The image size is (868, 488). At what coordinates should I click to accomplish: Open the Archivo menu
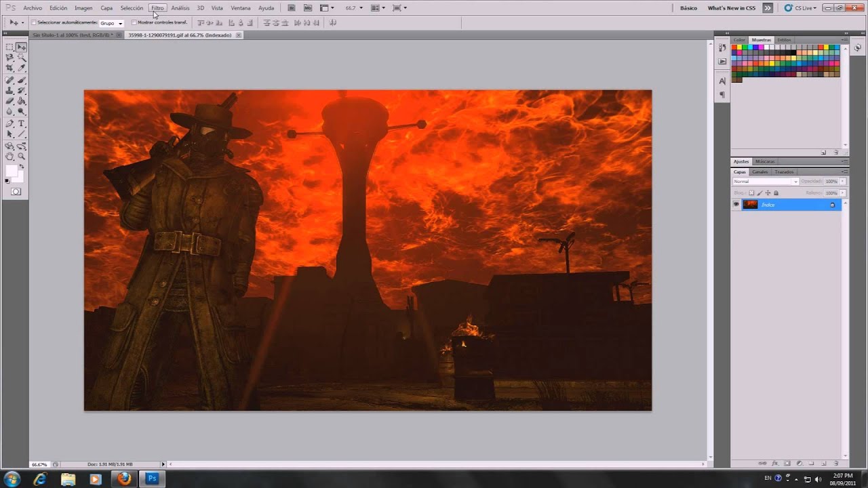tap(33, 8)
